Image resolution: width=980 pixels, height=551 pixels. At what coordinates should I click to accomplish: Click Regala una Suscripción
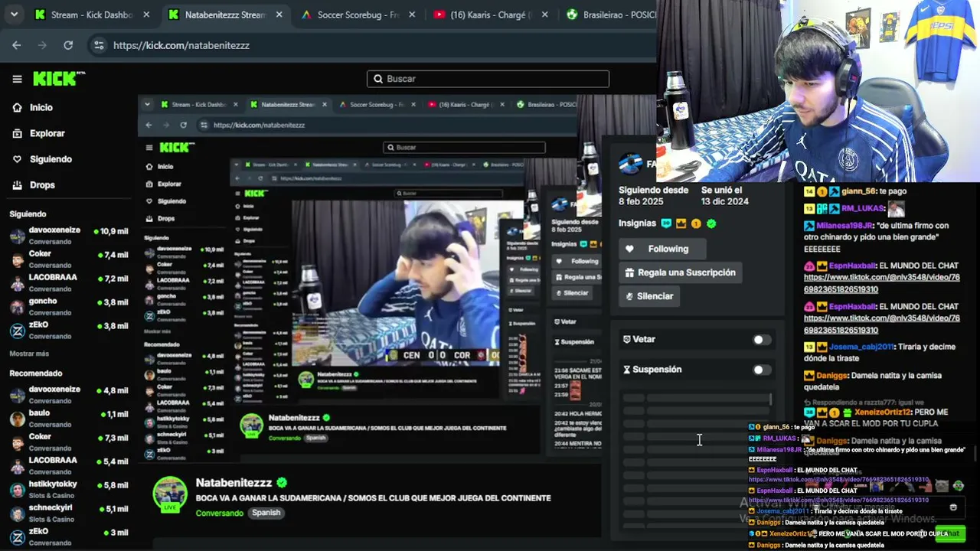(681, 272)
